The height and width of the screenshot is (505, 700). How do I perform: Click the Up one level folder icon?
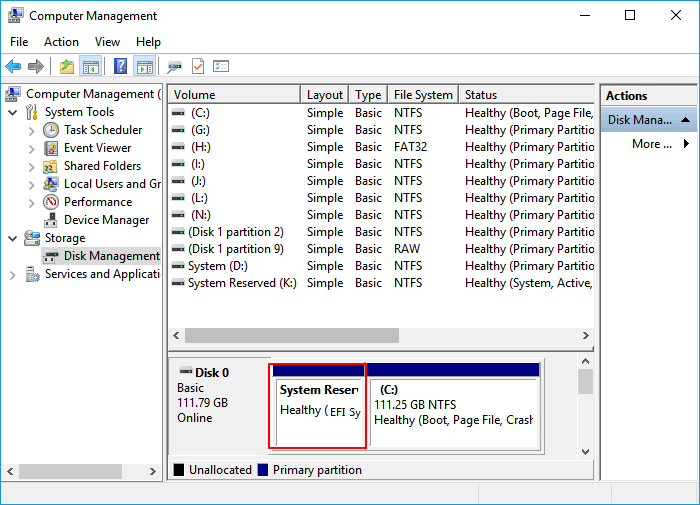[x=66, y=67]
